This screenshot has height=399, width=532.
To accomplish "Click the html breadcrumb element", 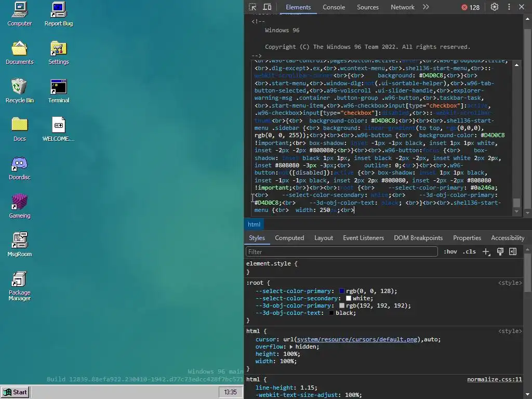I will 254,224.
